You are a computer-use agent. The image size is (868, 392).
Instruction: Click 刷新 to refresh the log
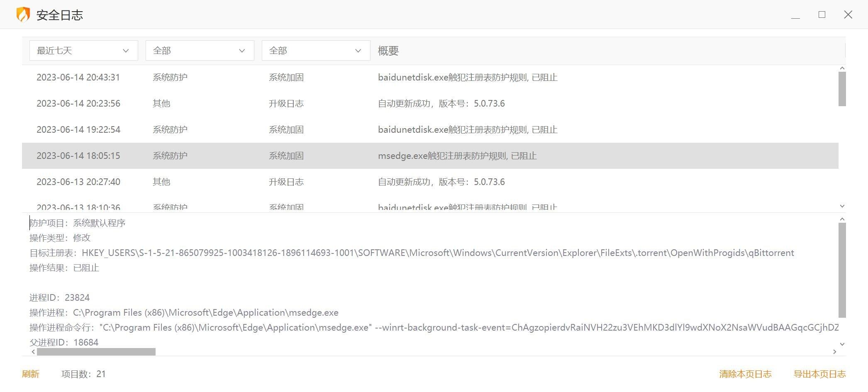[x=31, y=374]
